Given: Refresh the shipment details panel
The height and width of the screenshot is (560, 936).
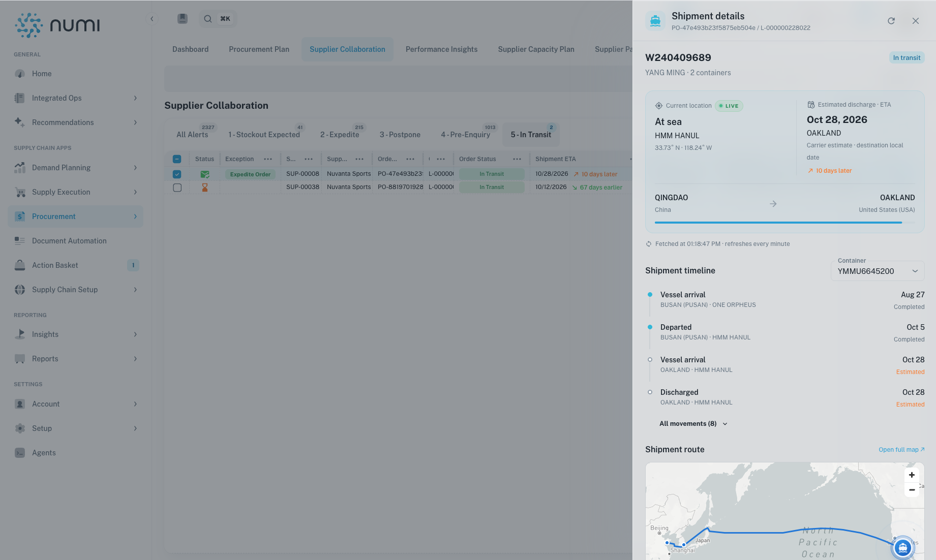Looking at the screenshot, I should coord(891,21).
